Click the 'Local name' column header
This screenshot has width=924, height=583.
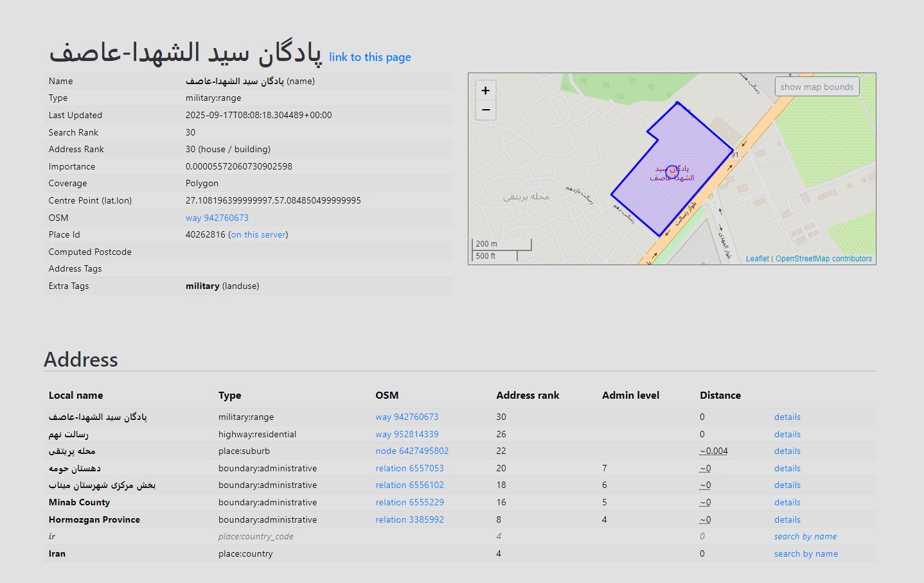[x=76, y=395]
